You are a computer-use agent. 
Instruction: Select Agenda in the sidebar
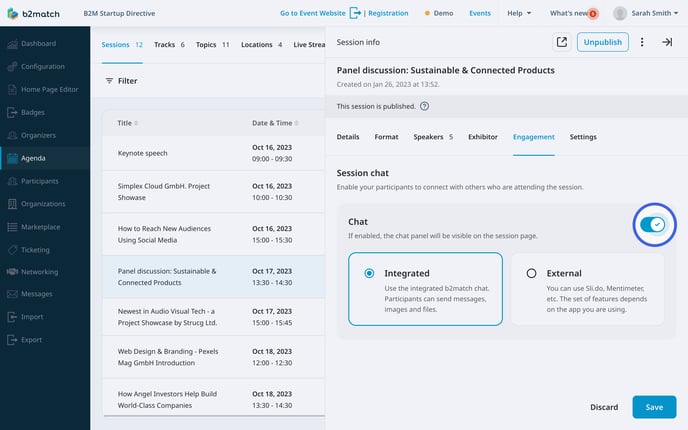click(45, 158)
